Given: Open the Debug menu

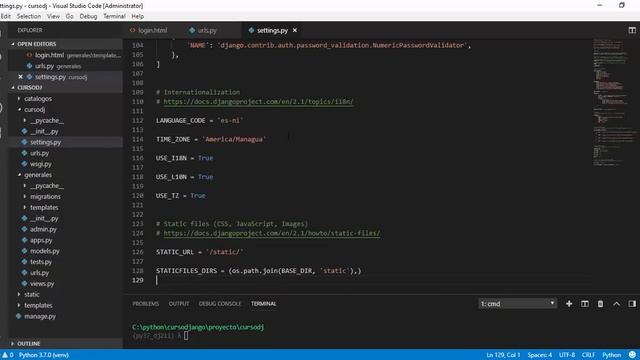Looking at the screenshot, I should coord(88,16).
